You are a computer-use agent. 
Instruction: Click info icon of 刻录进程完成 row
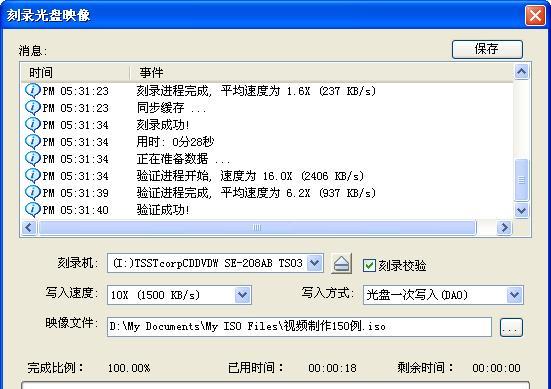tap(33, 90)
